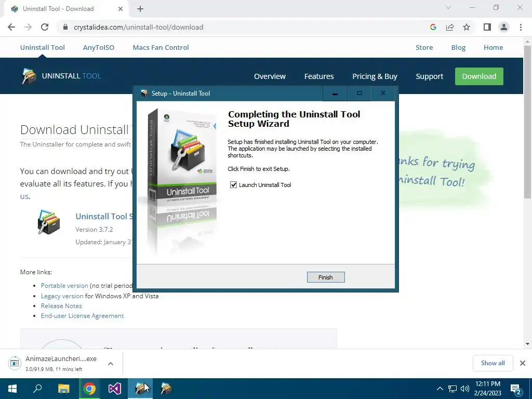Open Visual Studio from taskbar
This screenshot has height=399, width=532.
(x=115, y=389)
